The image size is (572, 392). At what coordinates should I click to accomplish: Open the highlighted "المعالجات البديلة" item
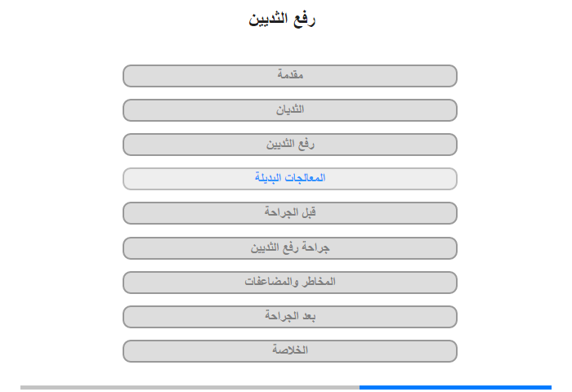[x=290, y=179]
